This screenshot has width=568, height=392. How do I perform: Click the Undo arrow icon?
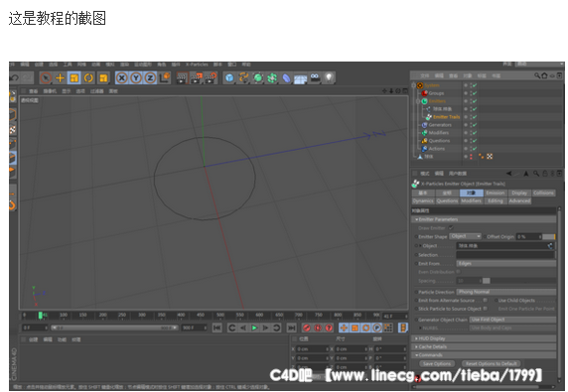point(15,77)
